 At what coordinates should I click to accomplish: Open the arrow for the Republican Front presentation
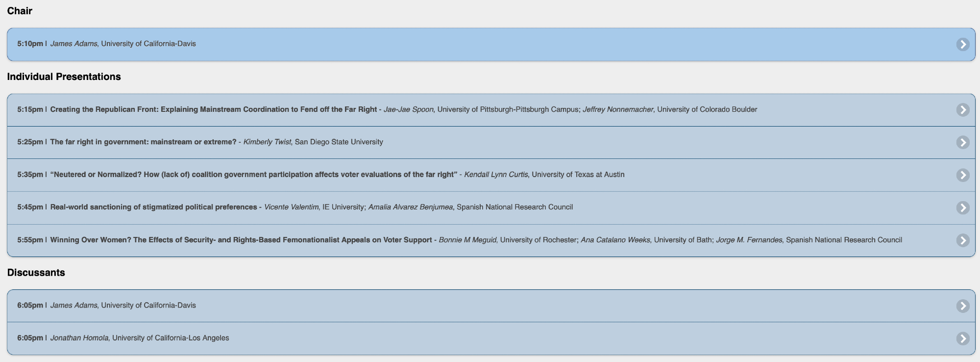962,110
